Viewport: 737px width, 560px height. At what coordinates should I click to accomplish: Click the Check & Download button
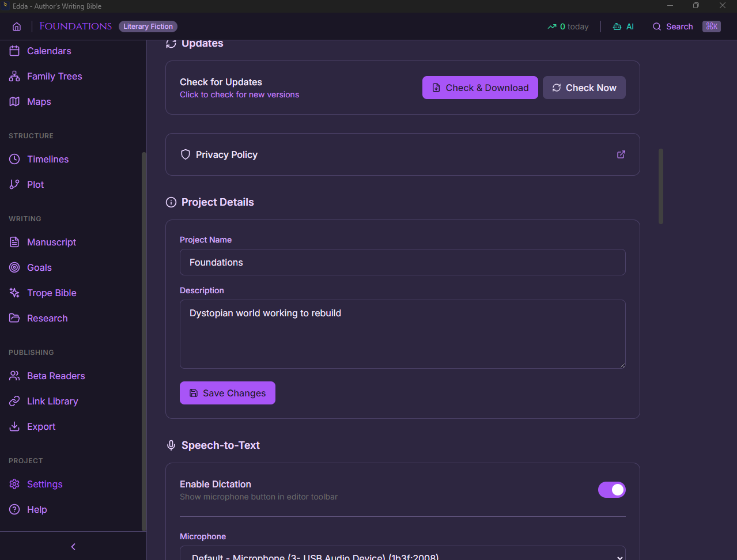(479, 87)
